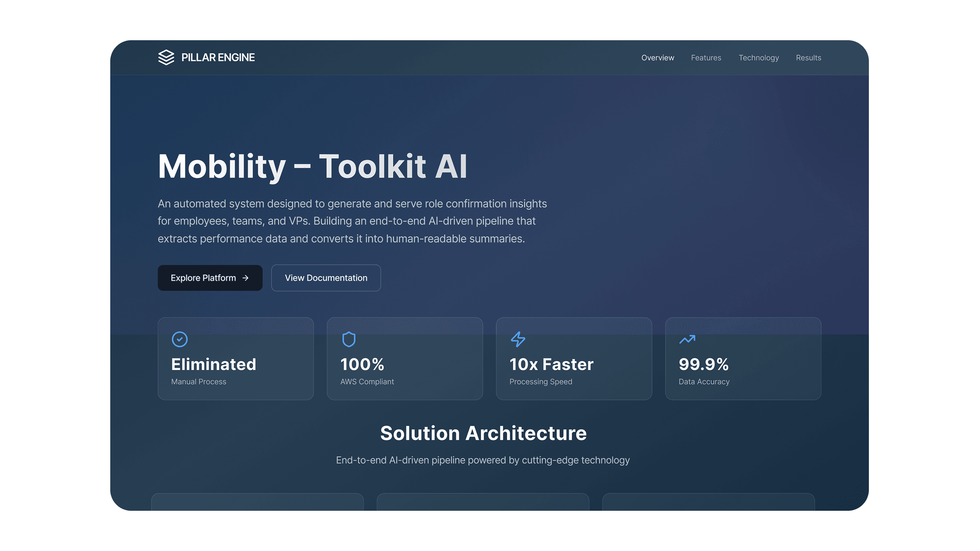This screenshot has width=980, height=551.
Task: Jump to the Results section
Action: 808,57
